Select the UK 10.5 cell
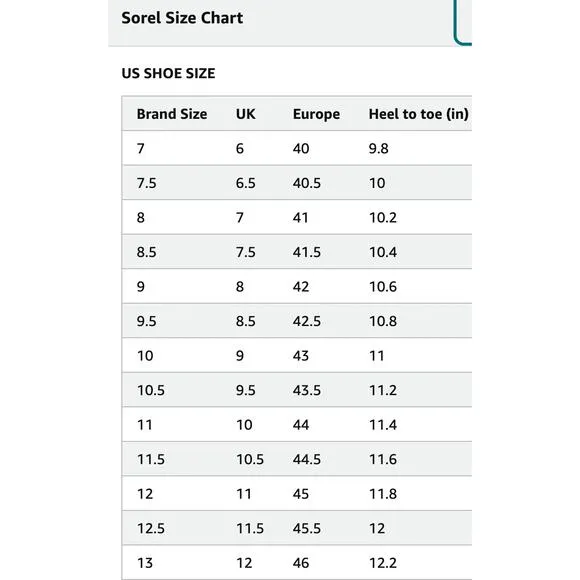 tap(250, 459)
